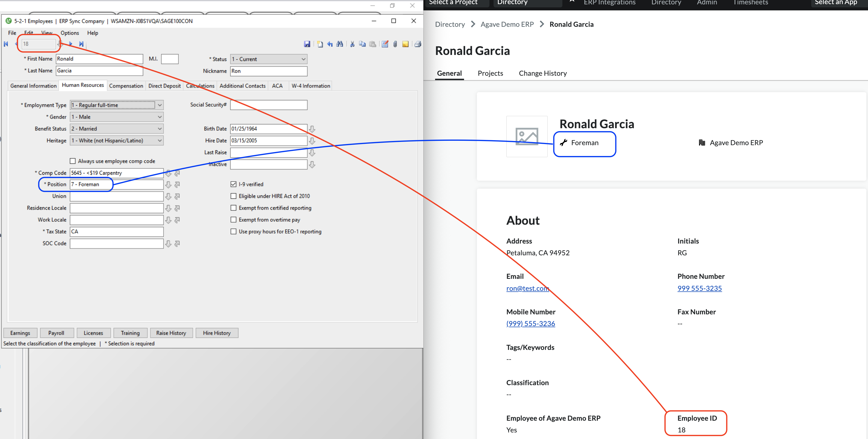The image size is (868, 439).
Task: Click the (999) 555-3236 mobile link
Action: 530,324
